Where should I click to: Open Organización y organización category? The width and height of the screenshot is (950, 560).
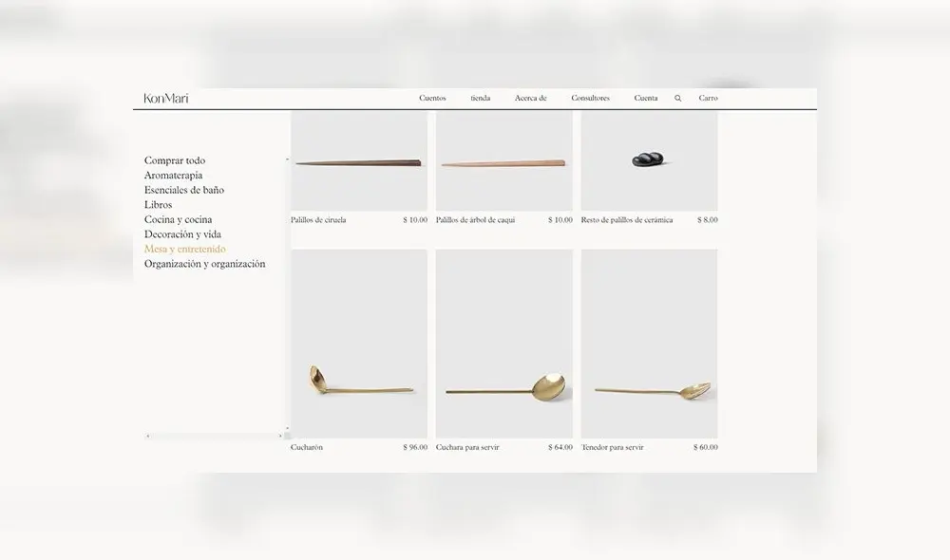pos(204,264)
